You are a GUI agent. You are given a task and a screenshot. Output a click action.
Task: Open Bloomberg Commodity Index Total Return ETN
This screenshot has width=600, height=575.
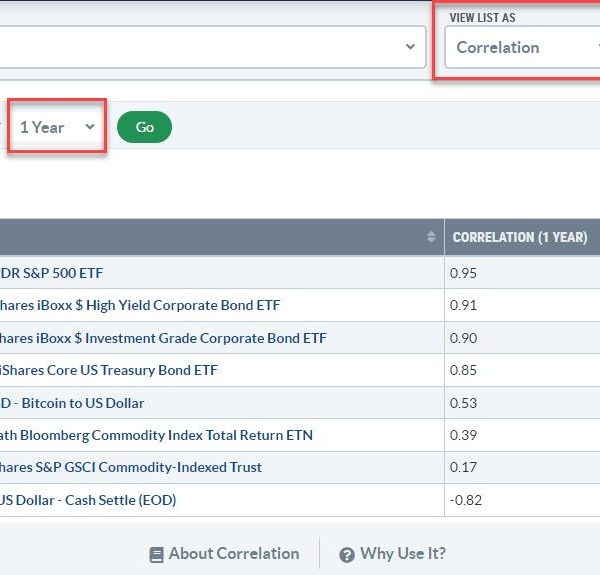[156, 435]
